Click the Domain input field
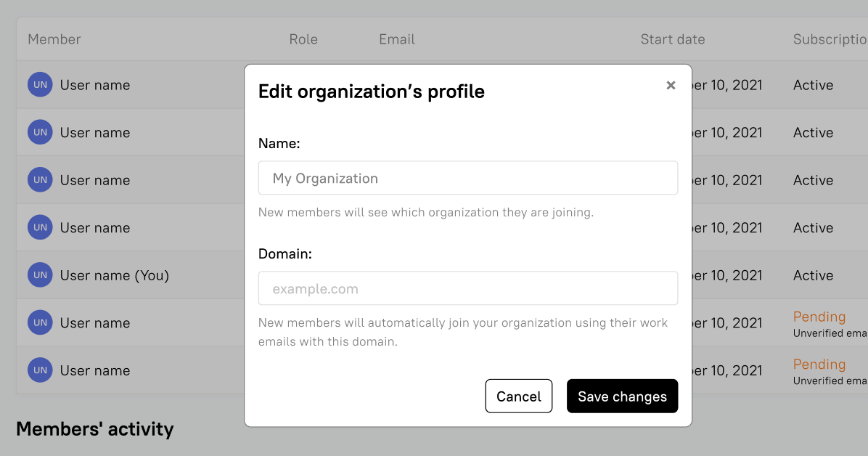868x456 pixels. tap(467, 288)
